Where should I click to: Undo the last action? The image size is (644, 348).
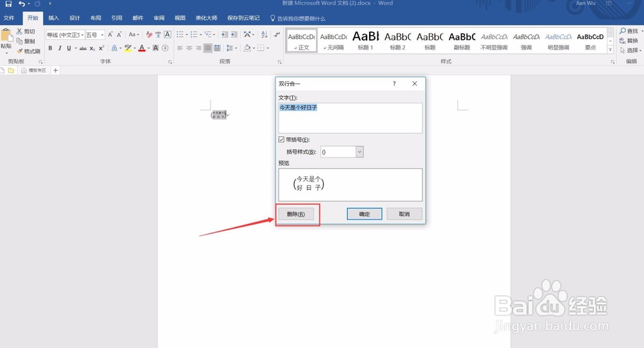[x=22, y=4]
